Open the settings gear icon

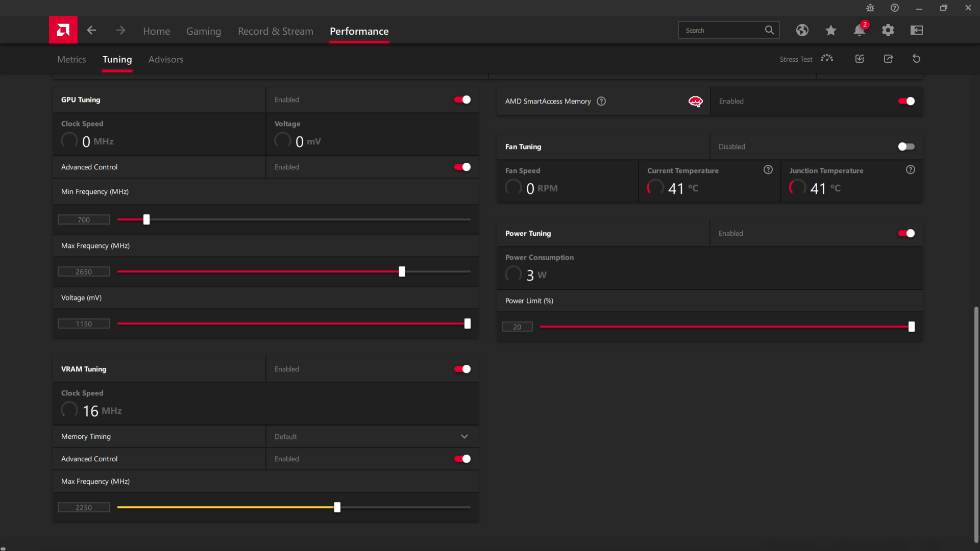tap(888, 30)
